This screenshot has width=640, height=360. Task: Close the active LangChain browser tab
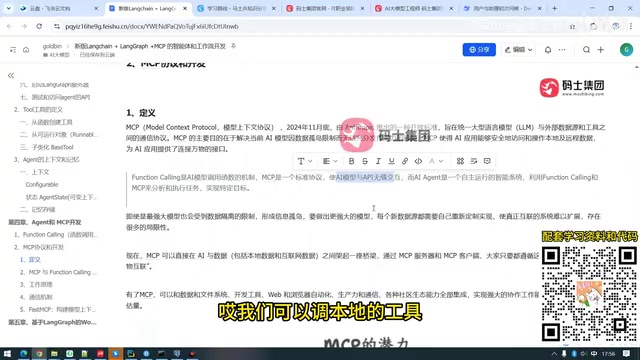(185, 9)
